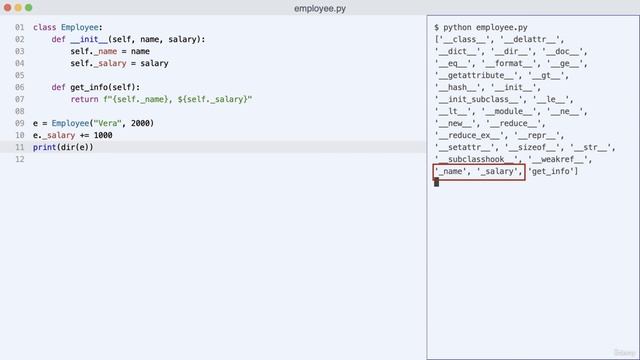The height and width of the screenshot is (360, 640).
Task: Click the 'self._name = name' line
Action: click(110, 51)
